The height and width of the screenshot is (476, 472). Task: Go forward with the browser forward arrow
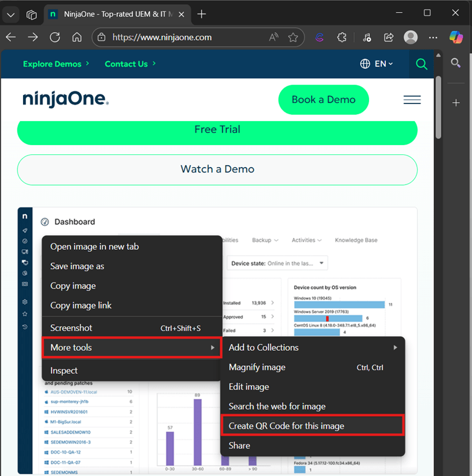[x=33, y=37]
